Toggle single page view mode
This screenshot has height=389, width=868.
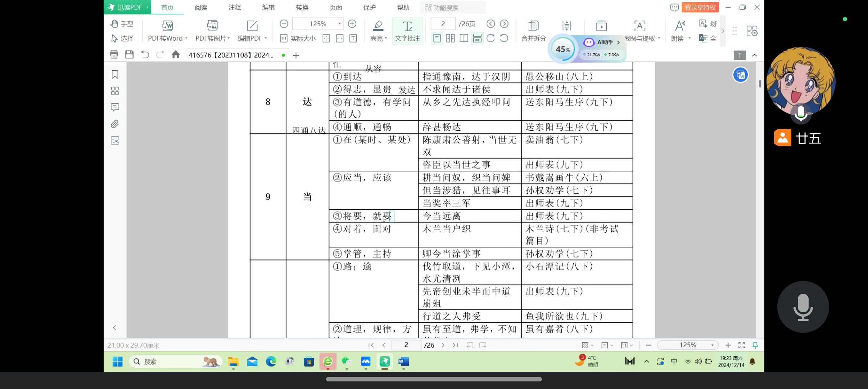[437, 38]
